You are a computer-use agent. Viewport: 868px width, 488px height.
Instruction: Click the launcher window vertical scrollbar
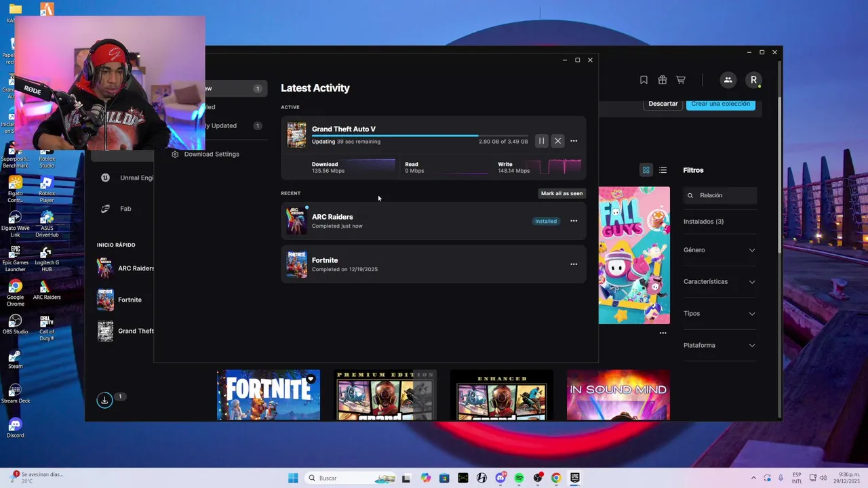tap(780, 176)
